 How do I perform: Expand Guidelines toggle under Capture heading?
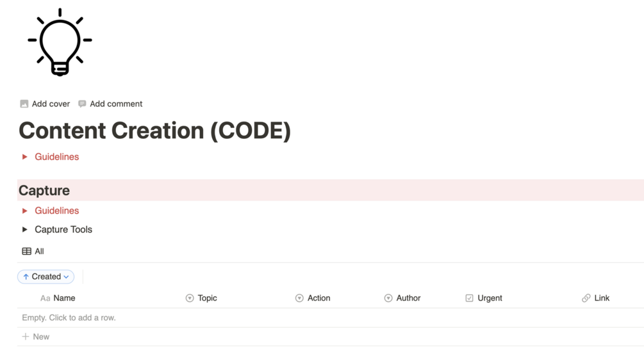pos(24,211)
